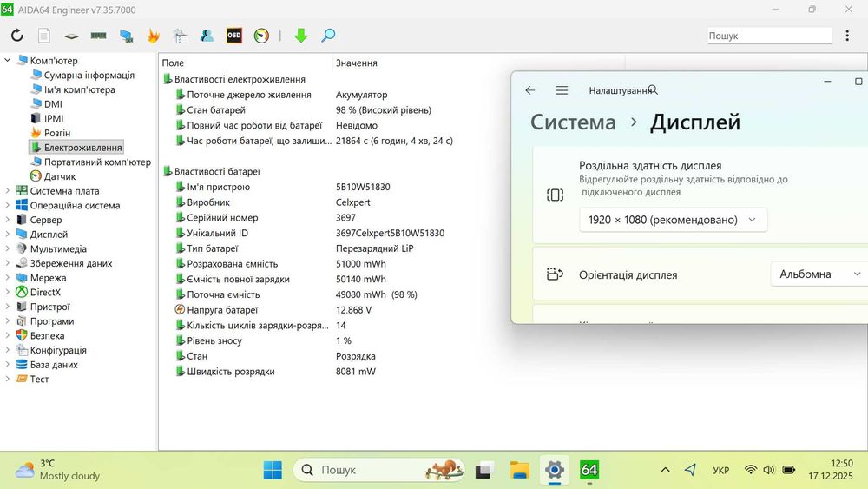This screenshot has height=489, width=868.
Task: Click the disk drive toolbar icon
Action: point(71,36)
